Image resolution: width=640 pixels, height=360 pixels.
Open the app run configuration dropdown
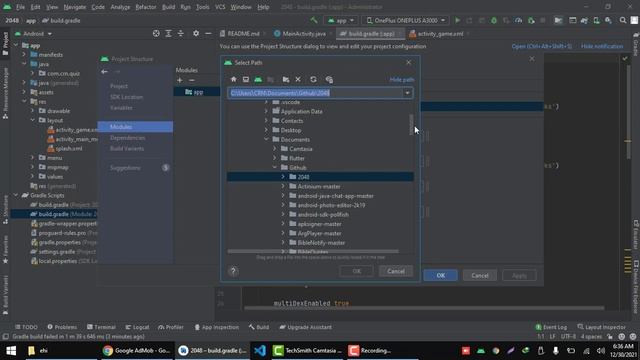point(341,20)
